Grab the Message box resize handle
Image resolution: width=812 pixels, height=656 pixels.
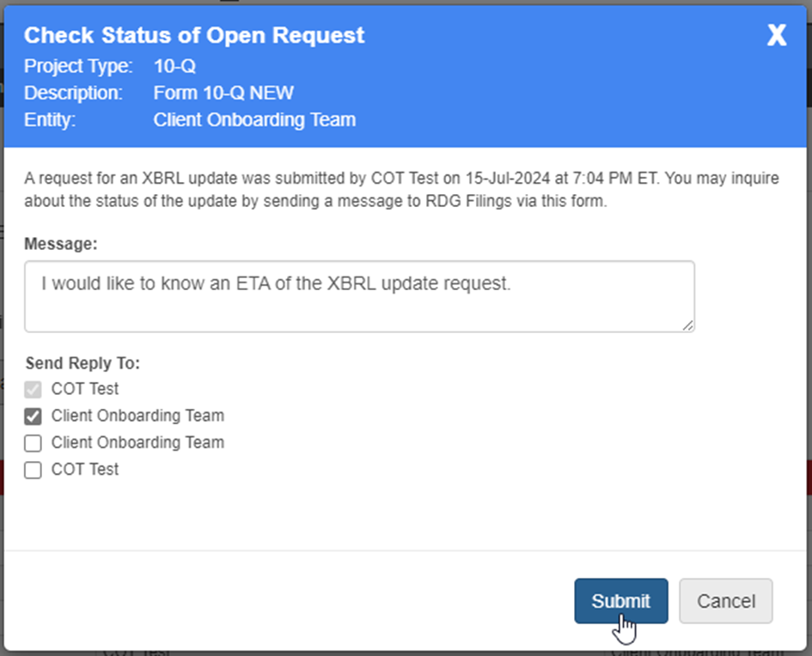[x=688, y=325]
